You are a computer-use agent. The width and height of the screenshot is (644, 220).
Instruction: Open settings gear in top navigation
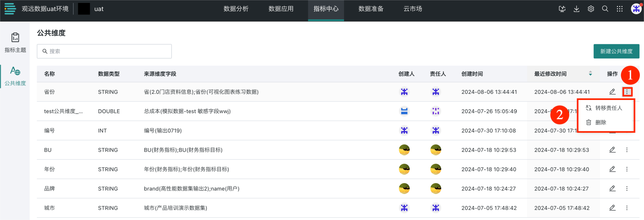point(591,9)
